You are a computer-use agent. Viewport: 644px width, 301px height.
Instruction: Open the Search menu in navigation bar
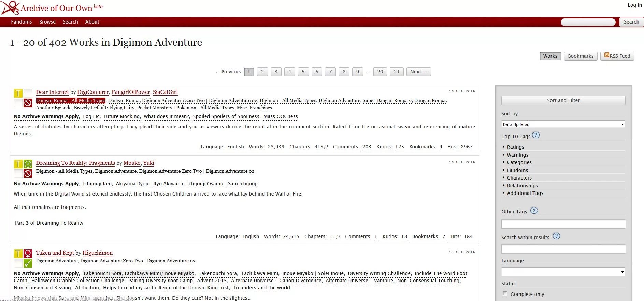pos(70,22)
